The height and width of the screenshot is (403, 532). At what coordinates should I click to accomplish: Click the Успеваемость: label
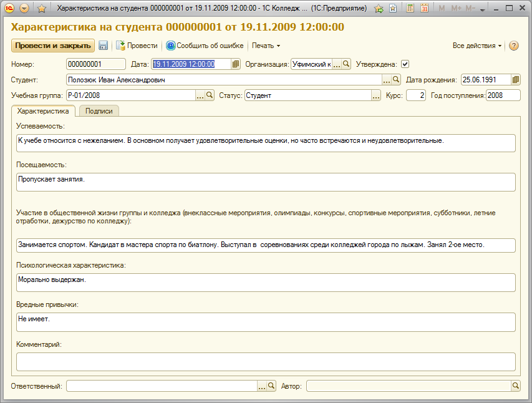[41, 126]
